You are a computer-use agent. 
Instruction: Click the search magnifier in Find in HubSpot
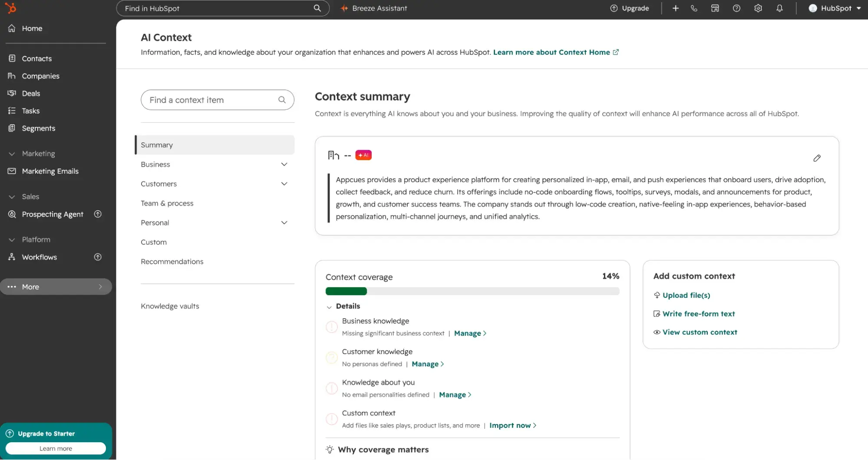317,8
